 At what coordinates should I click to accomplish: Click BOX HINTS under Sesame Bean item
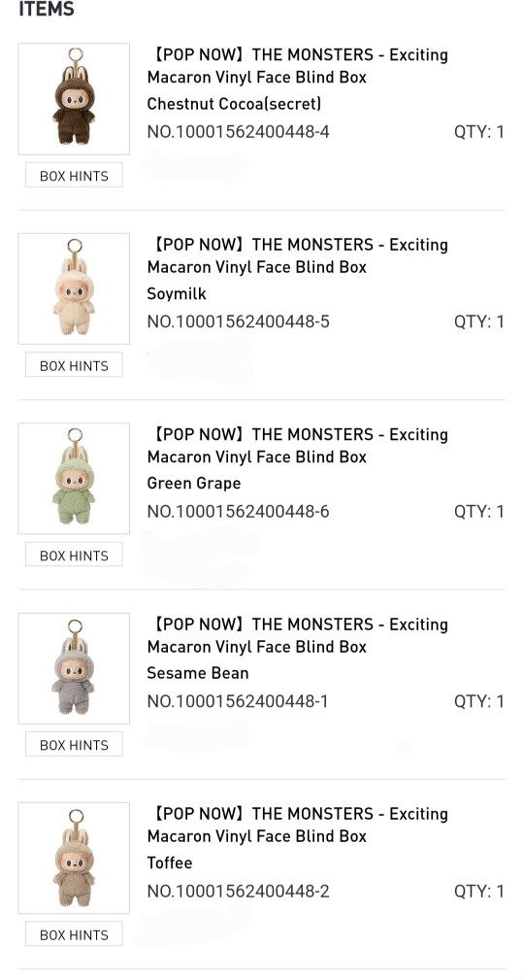[x=74, y=744]
